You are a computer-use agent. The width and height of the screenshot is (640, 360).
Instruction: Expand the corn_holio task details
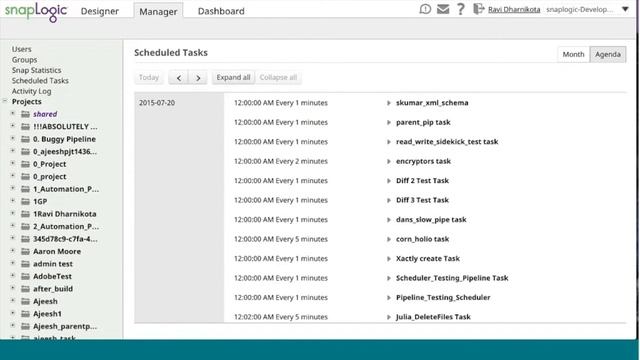(x=389, y=239)
